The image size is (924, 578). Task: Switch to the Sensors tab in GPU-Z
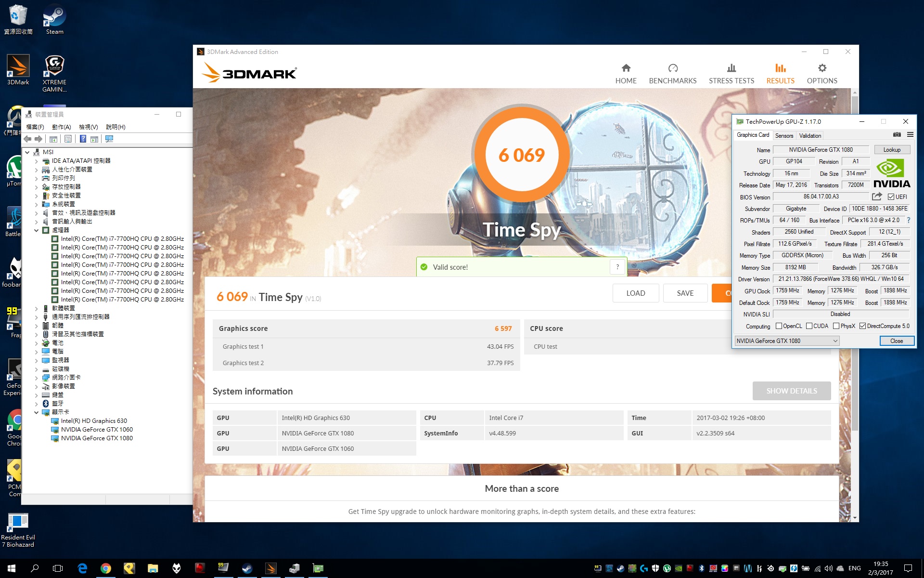[784, 136]
